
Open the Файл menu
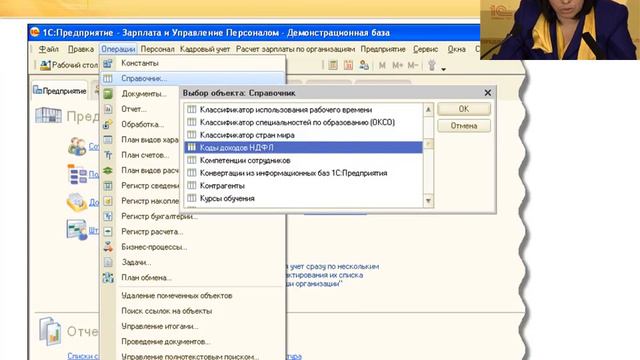[49, 49]
